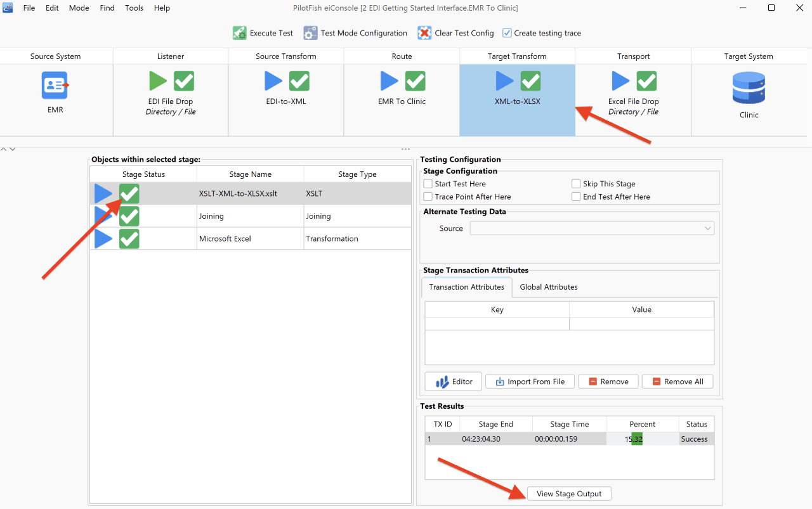812x509 pixels.
Task: Click the Import From File button
Action: 530,382
